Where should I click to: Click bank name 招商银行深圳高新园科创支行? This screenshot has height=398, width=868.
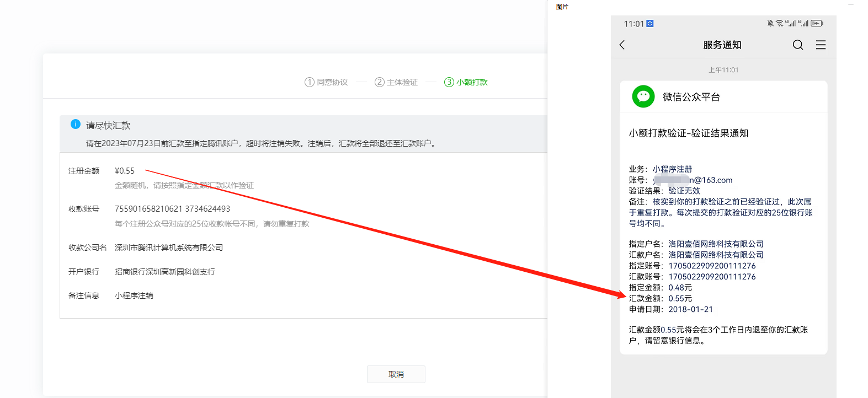click(165, 272)
